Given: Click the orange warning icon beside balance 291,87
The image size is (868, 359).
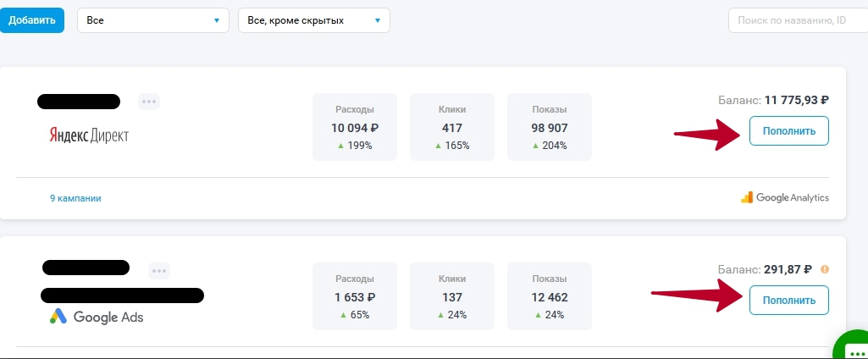Looking at the screenshot, I should pos(825,269).
